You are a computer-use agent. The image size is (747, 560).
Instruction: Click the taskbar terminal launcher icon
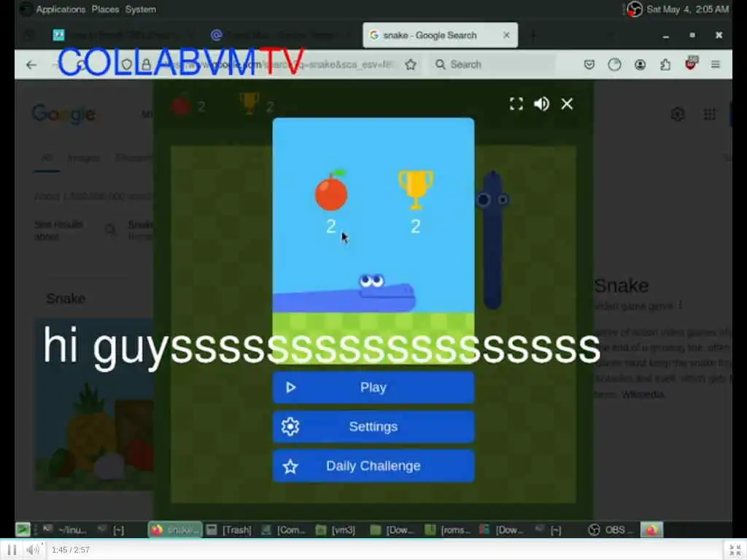23,529
